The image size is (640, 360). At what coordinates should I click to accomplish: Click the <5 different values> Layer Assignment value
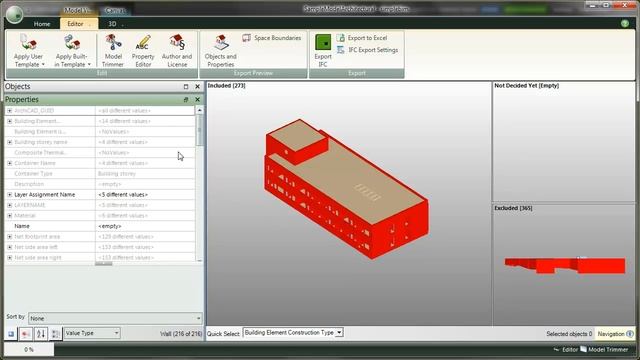[x=145, y=195]
